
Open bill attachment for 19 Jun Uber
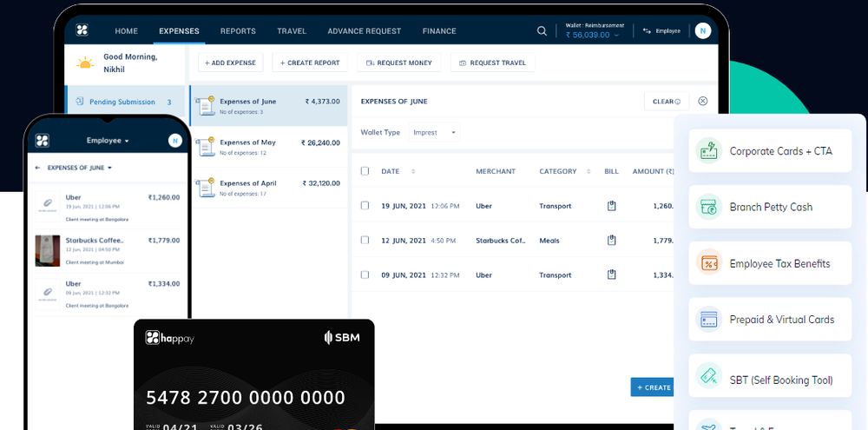(612, 206)
